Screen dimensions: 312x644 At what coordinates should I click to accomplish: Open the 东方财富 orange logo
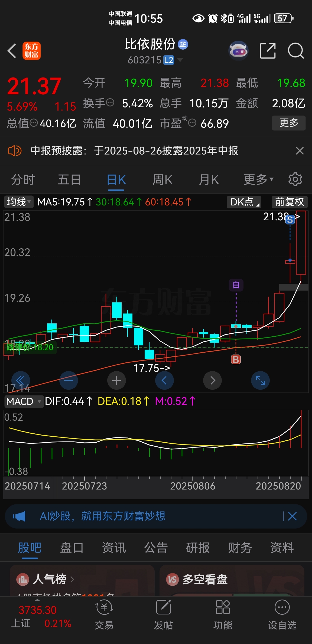32,51
